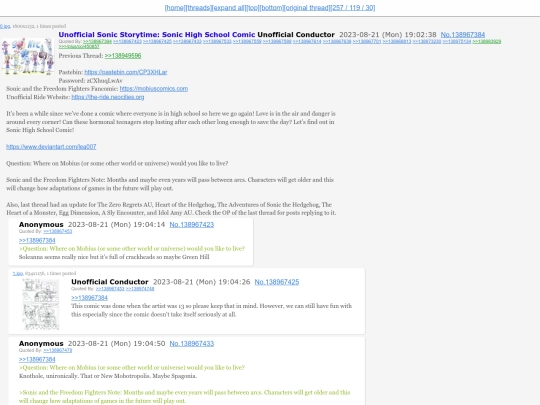This screenshot has width=540, height=405.
Task: Open >>138967453 quoted-by link under No.138967423
Action: [58, 231]
